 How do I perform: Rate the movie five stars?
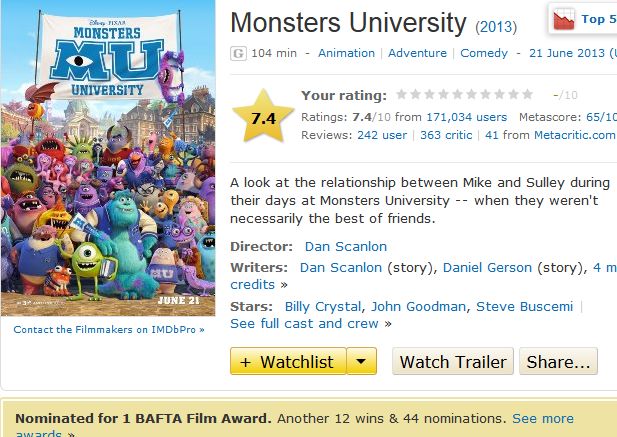tap(458, 95)
